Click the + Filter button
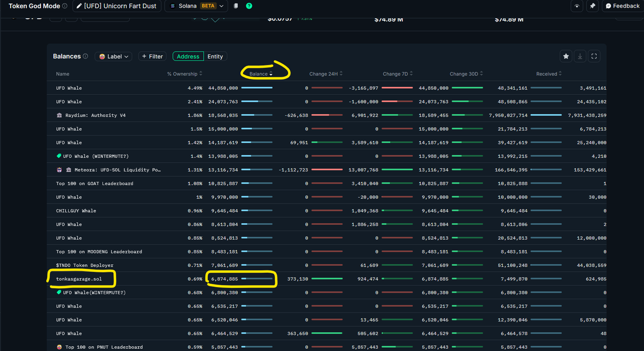 pyautogui.click(x=152, y=56)
